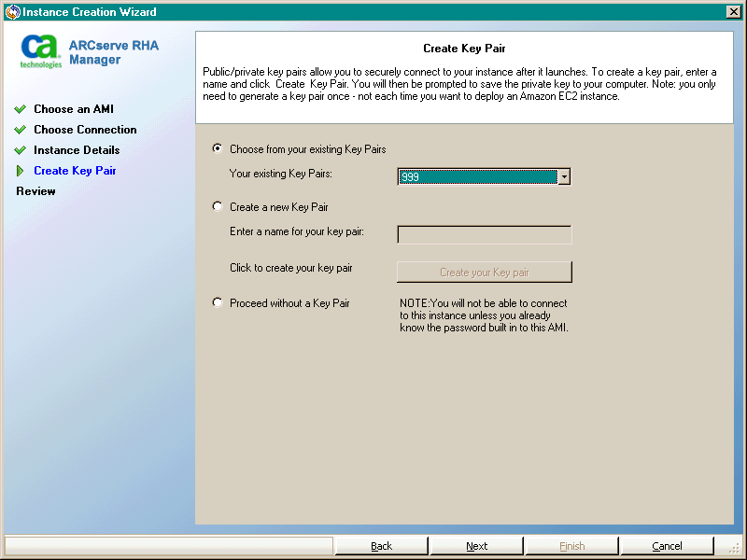Click the Cancel button
Screen dimensions: 747x560
point(667,546)
